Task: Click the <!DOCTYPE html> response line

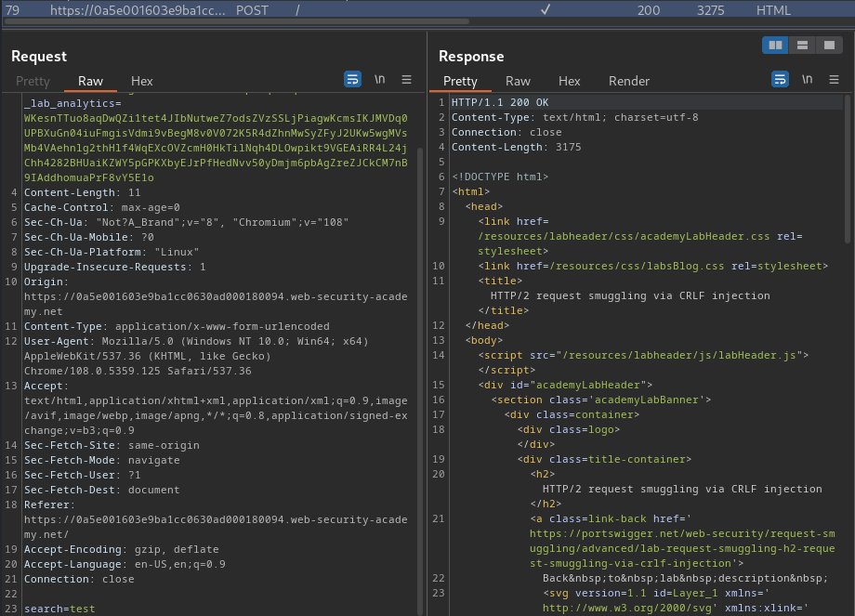Action: tap(500, 177)
